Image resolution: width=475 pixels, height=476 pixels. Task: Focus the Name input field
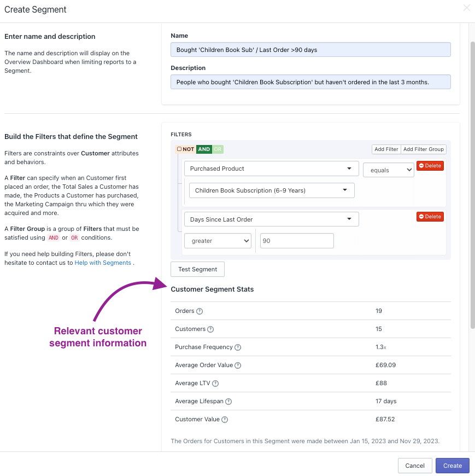coord(310,49)
